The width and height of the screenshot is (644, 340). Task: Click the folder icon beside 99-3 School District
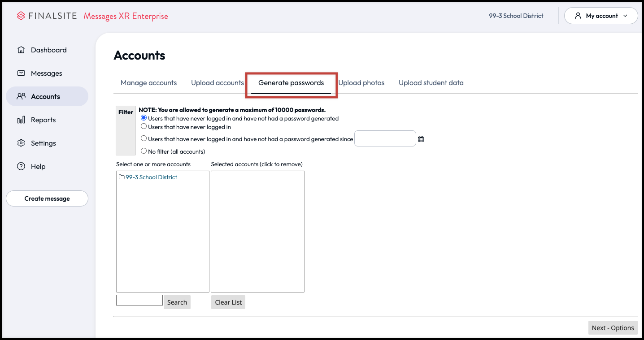coord(121,177)
